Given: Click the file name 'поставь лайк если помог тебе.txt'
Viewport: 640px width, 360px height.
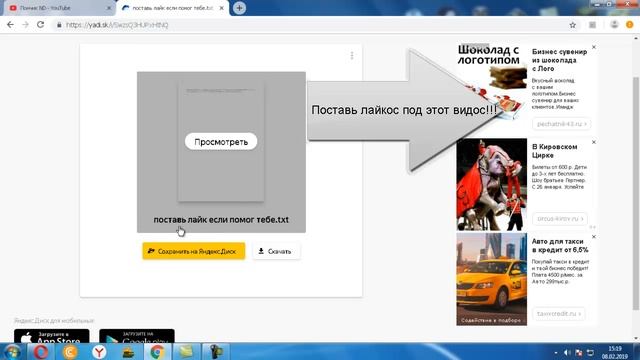Looking at the screenshot, I should (221, 220).
